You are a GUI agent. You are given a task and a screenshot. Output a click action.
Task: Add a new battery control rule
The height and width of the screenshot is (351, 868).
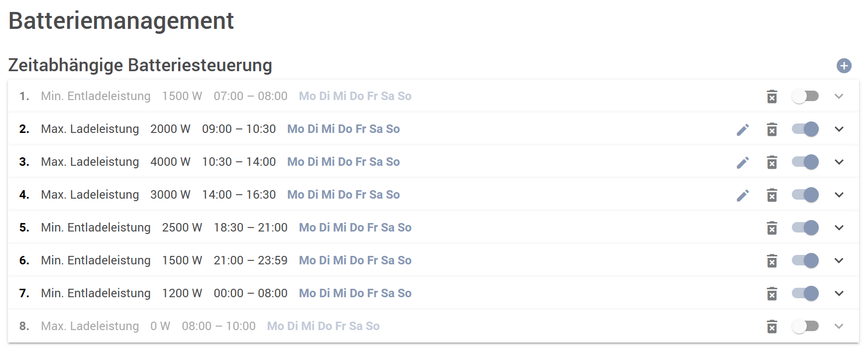[x=844, y=66]
